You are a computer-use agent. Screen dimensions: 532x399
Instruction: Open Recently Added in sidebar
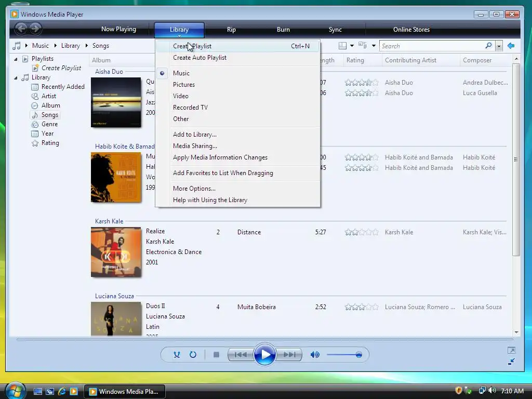pos(63,87)
